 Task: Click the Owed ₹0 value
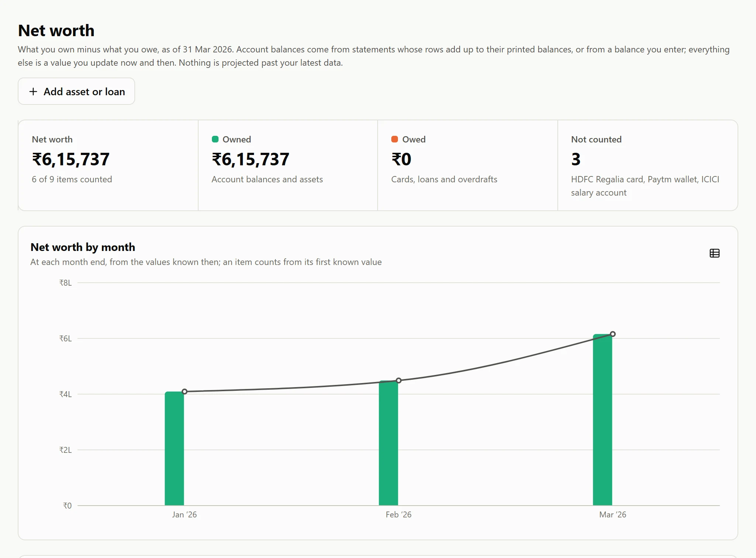click(x=401, y=159)
